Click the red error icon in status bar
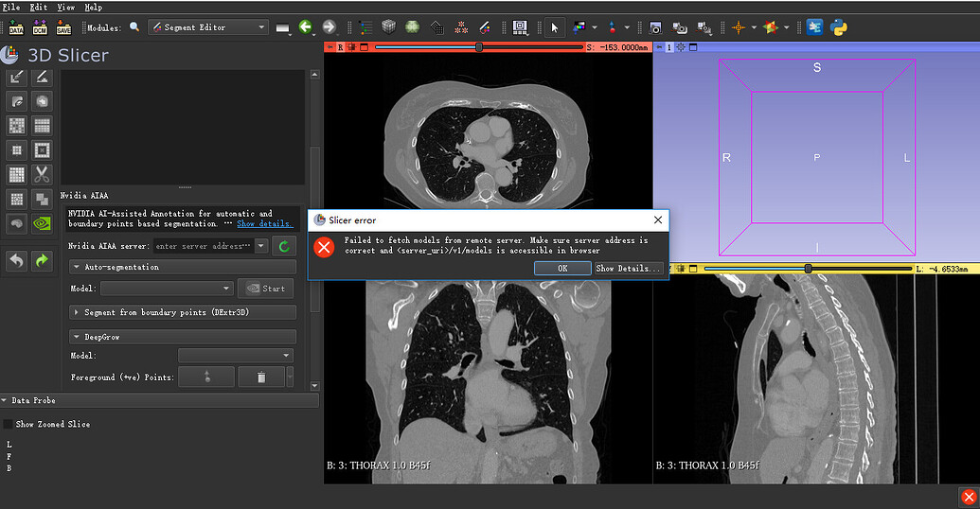The width and height of the screenshot is (980, 509). [x=969, y=497]
